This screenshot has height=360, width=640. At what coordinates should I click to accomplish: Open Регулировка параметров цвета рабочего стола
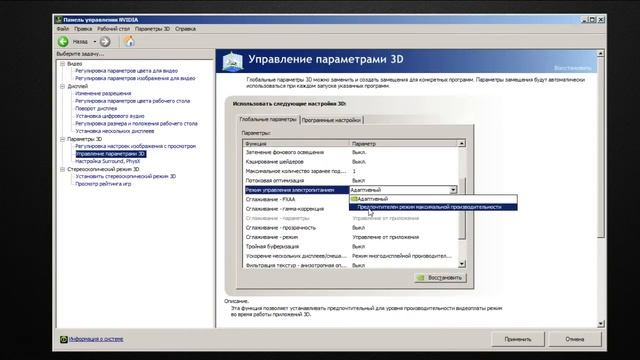click(133, 101)
